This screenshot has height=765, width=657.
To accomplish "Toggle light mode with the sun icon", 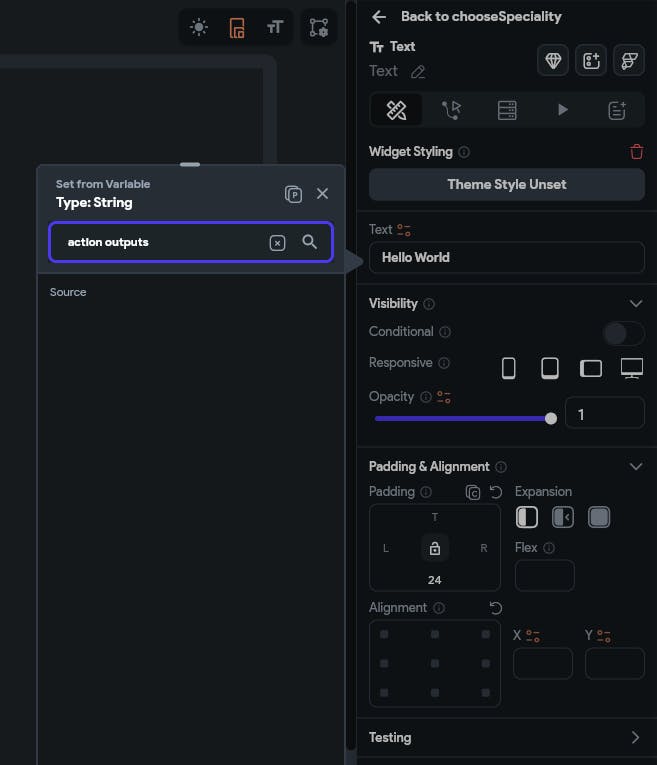I will pos(199,28).
